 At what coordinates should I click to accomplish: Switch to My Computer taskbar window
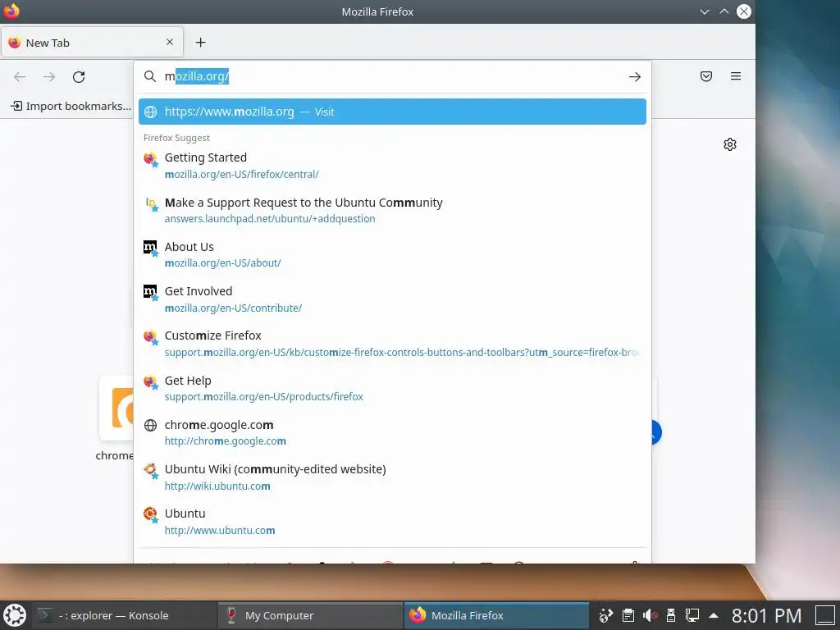(310, 615)
